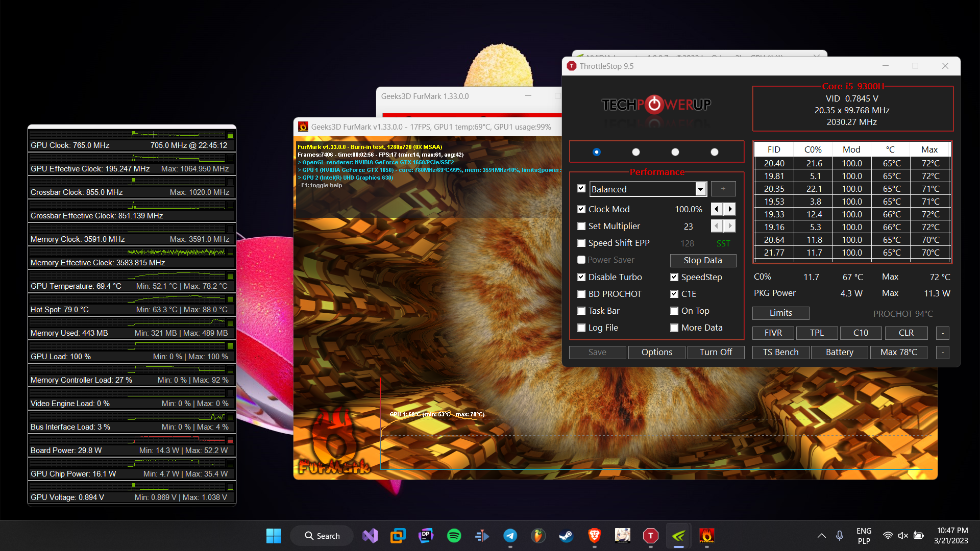
Task: Click the muted speaker tray icon
Action: 903,536
